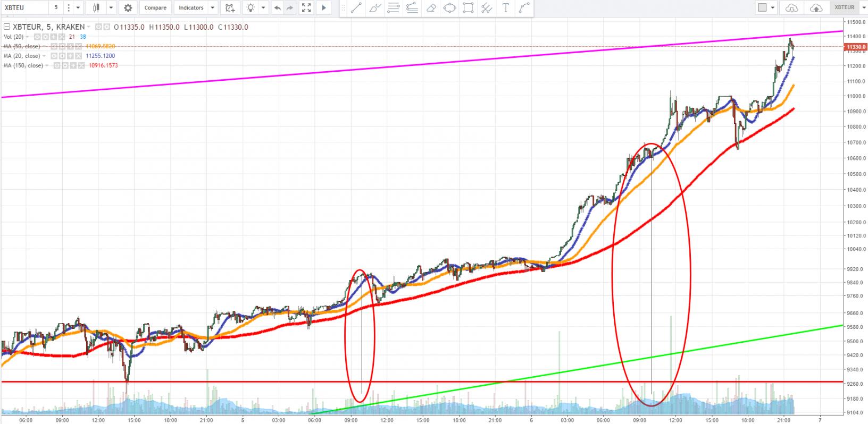This screenshot has width=868, height=424.
Task: Collapse the indicator legend box
Action: [7, 27]
